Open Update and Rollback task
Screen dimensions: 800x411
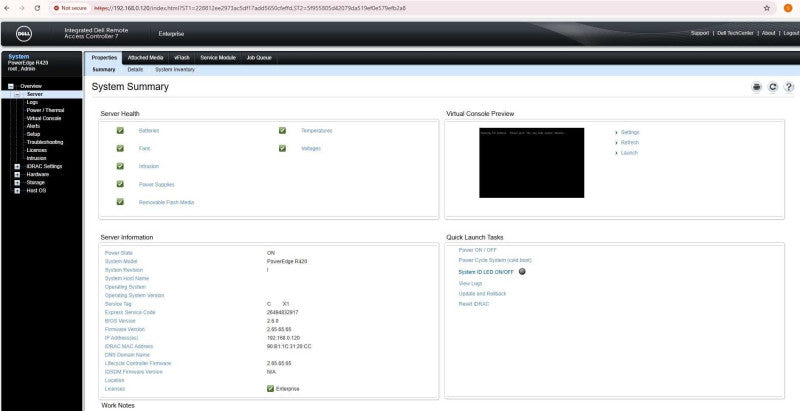[482, 294]
